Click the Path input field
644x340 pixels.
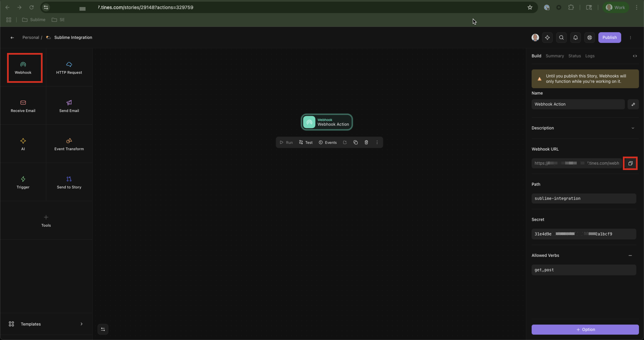(583, 199)
